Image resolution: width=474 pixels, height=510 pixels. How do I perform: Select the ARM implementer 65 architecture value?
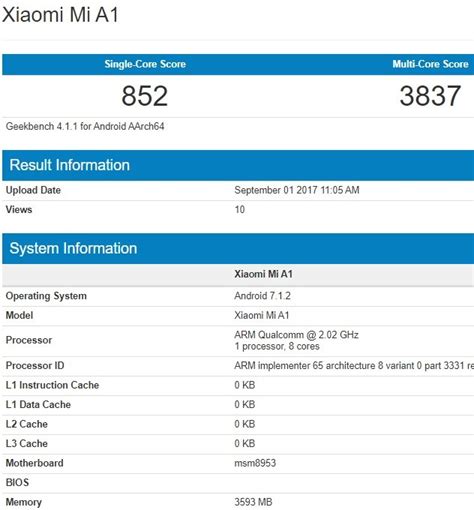pyautogui.click(x=354, y=366)
